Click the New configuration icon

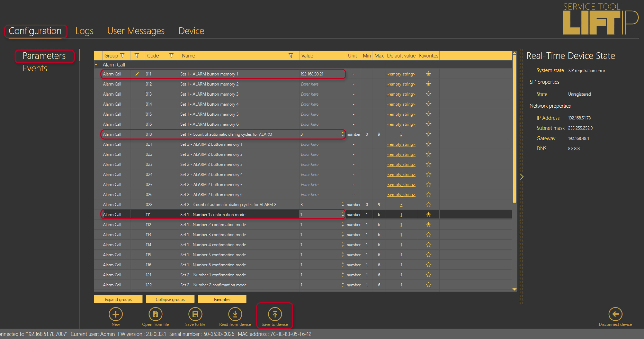pyautogui.click(x=115, y=314)
